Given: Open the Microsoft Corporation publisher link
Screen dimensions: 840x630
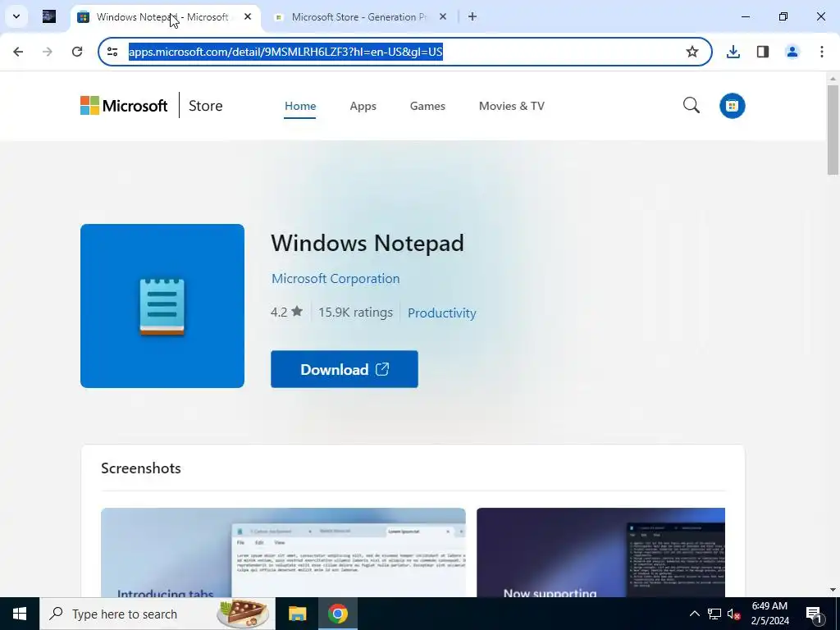Looking at the screenshot, I should click(x=336, y=279).
